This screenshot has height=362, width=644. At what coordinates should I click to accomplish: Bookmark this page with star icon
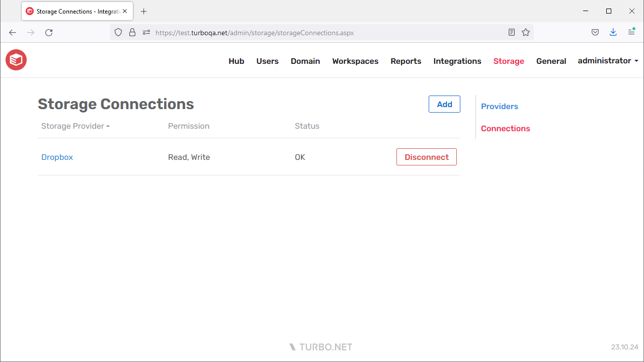526,33
